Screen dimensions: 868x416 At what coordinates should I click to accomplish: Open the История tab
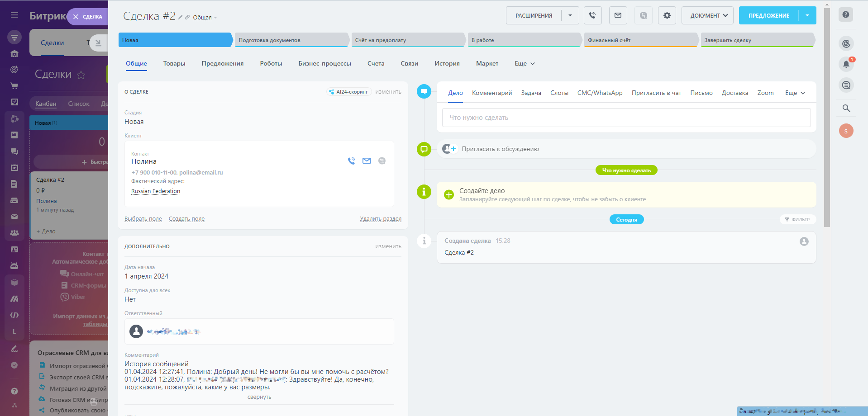point(447,64)
